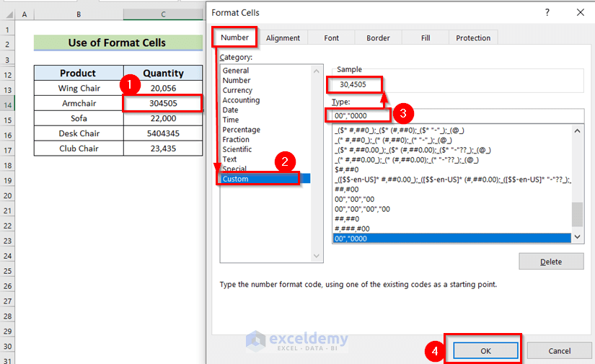Click the Type format code field
The width and height of the screenshot is (595, 364).
(458, 115)
